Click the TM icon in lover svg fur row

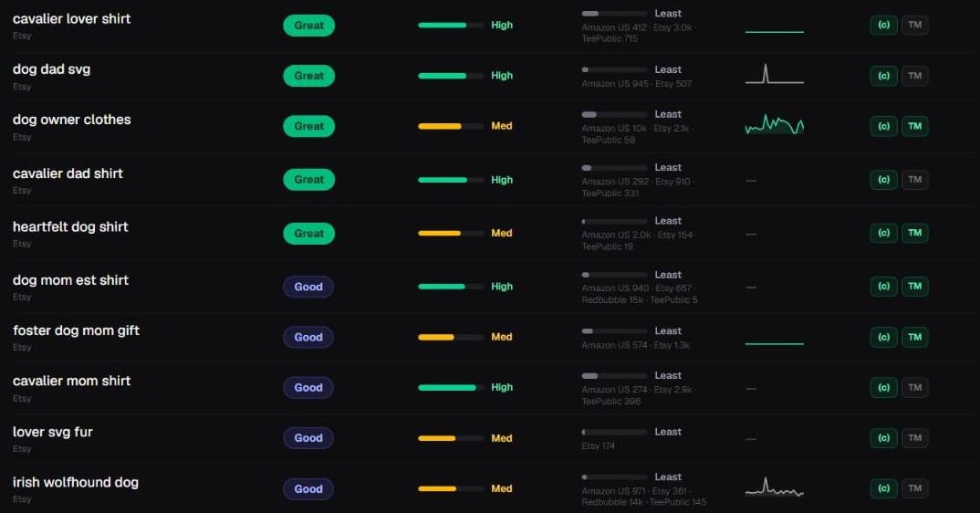pyautogui.click(x=914, y=438)
